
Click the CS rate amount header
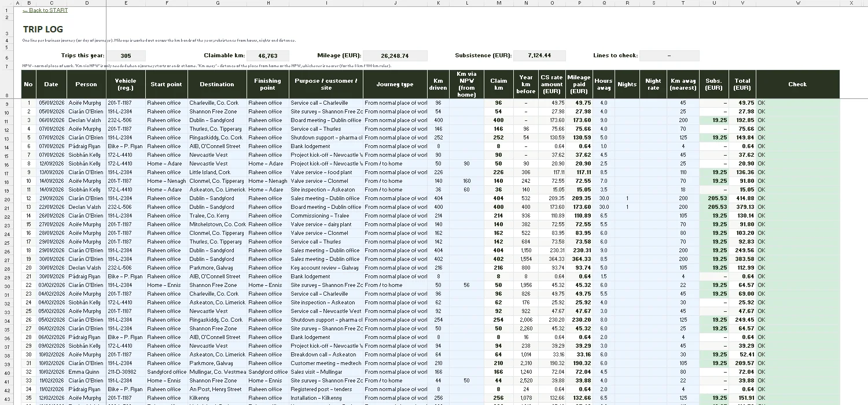click(x=551, y=84)
